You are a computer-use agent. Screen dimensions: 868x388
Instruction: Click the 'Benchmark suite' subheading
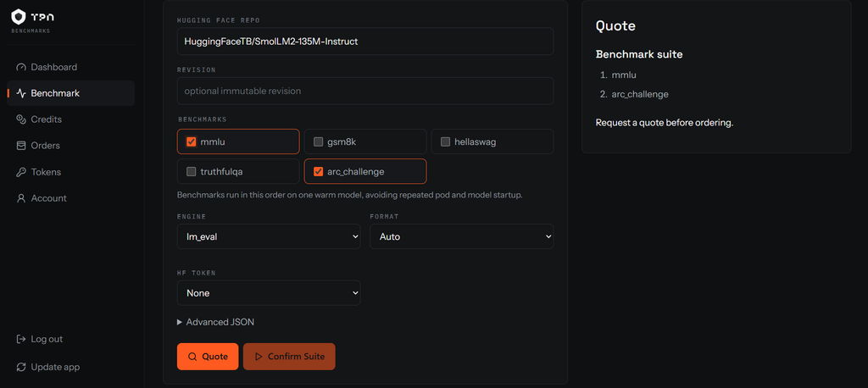click(x=639, y=54)
